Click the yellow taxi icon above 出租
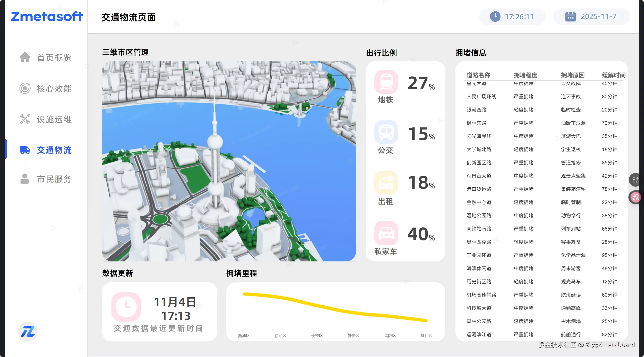644x357 pixels. pos(386,183)
